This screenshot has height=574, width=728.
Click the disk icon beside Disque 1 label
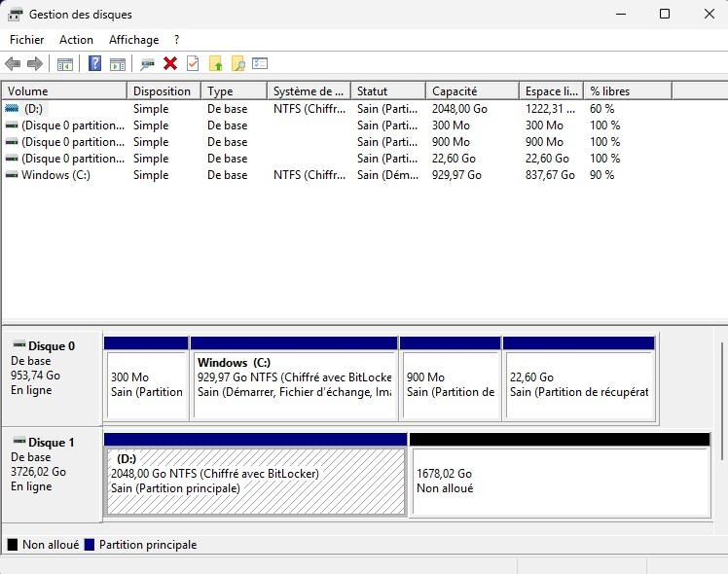pos(19,441)
